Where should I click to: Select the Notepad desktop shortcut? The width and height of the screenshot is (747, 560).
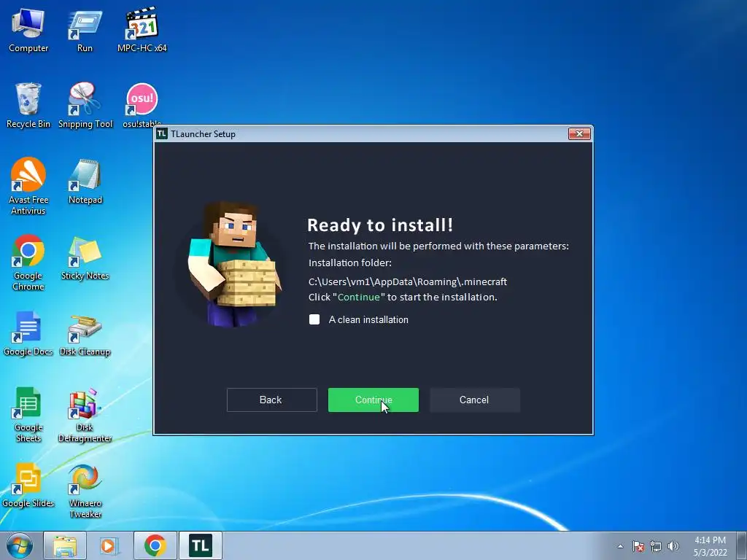(x=85, y=182)
